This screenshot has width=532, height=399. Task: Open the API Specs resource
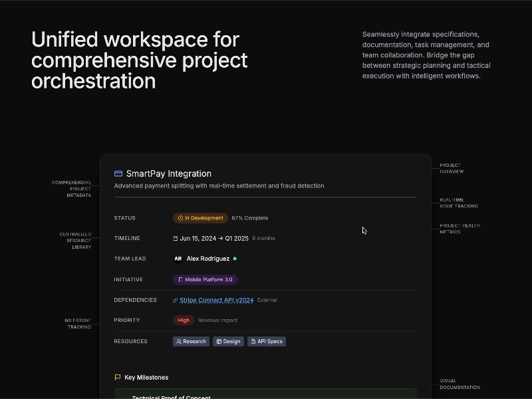(267, 341)
